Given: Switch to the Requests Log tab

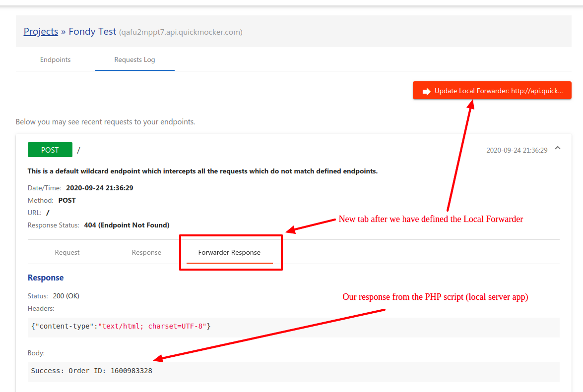Looking at the screenshot, I should pos(134,59).
